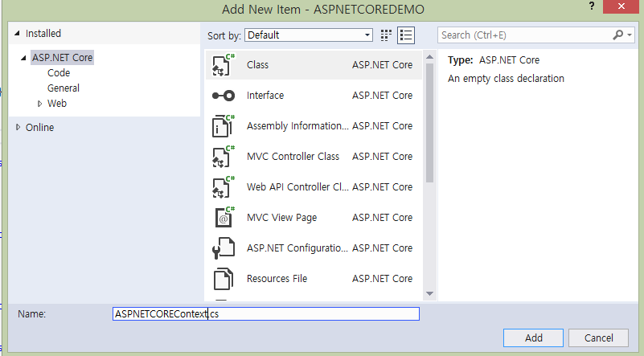Select the Interface template icon
Viewport: 644px width, 356px height.
click(223, 96)
